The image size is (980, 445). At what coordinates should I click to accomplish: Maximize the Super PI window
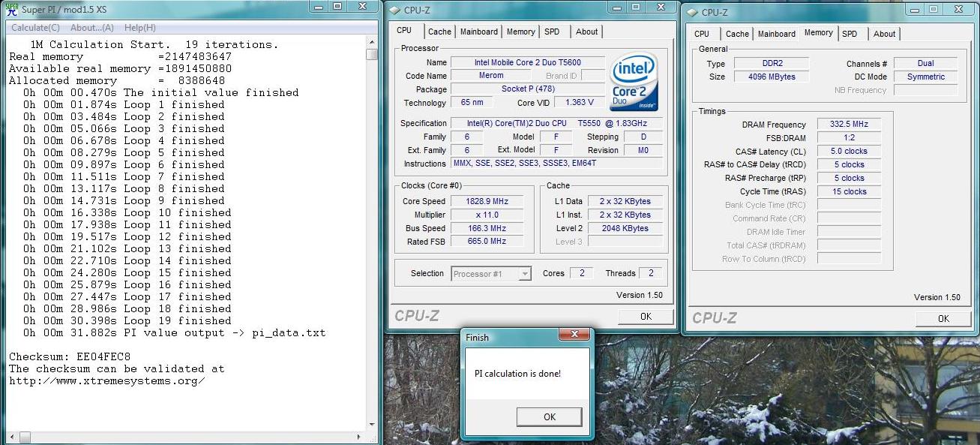pyautogui.click(x=337, y=6)
